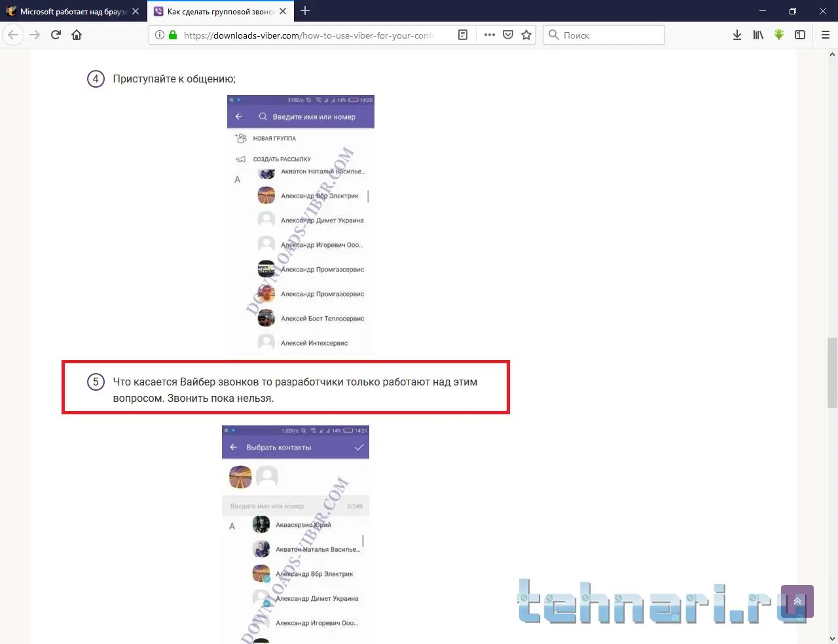The width and height of the screenshot is (838, 644).
Task: Reload the current page
Action: point(56,35)
